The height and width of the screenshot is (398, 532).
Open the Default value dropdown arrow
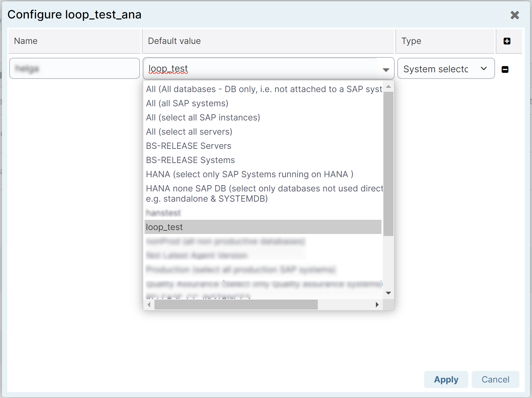pyautogui.click(x=385, y=70)
